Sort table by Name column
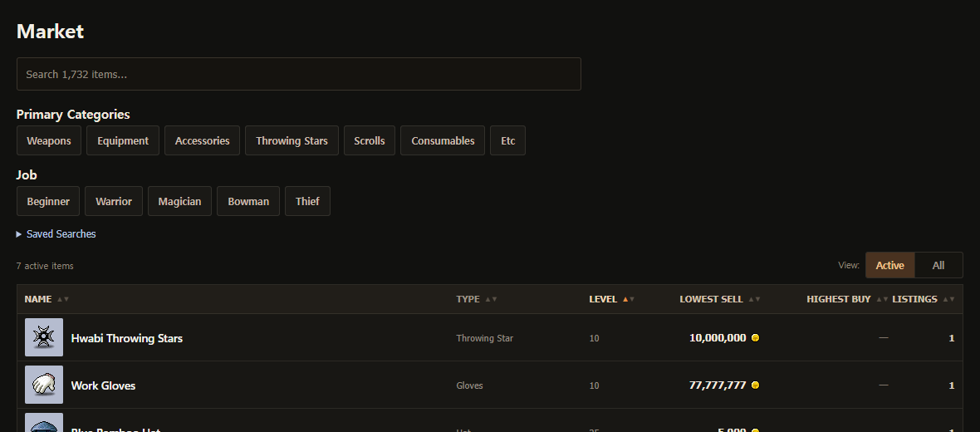This screenshot has height=432, width=980. pyautogui.click(x=47, y=299)
